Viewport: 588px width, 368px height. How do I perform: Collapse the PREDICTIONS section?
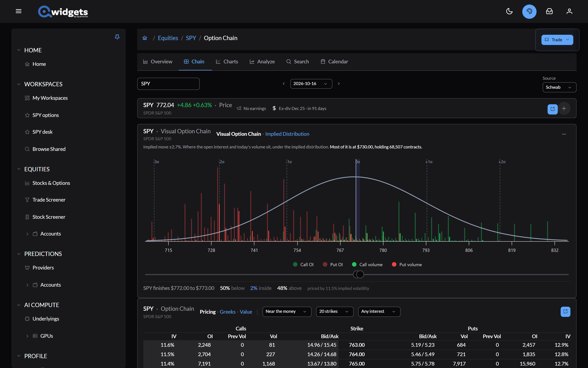19,254
